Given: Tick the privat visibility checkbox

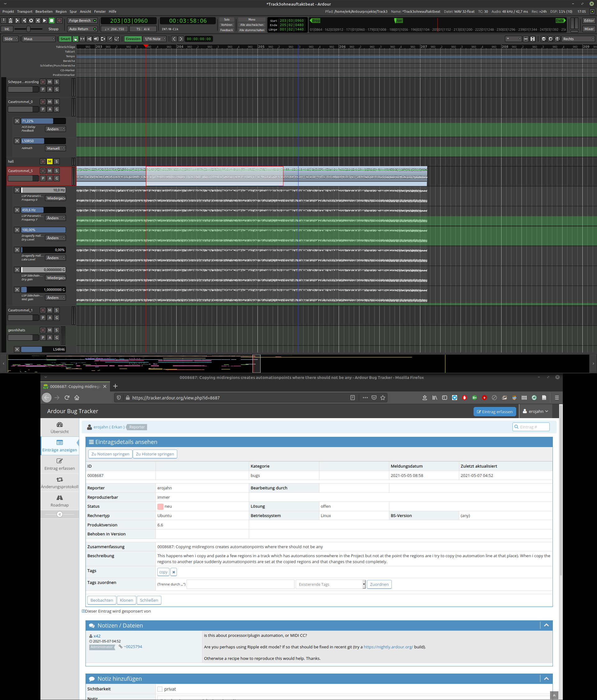Looking at the screenshot, I should (x=160, y=689).
